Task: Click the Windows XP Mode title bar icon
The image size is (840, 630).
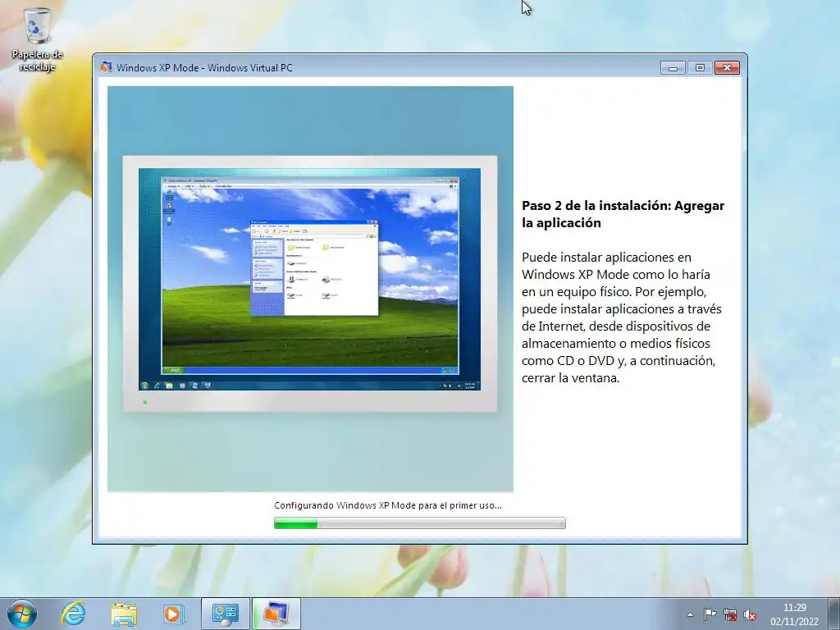Action: [106, 67]
